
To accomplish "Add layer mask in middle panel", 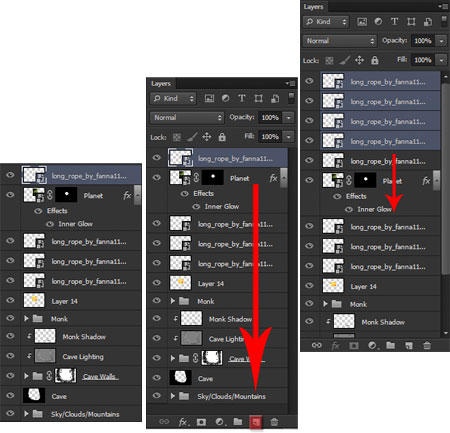I will pyautogui.click(x=201, y=422).
